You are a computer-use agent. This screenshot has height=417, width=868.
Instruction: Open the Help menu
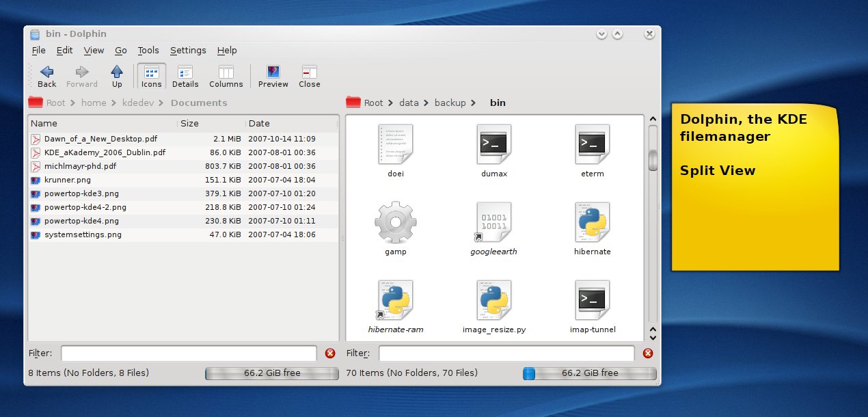pos(227,50)
